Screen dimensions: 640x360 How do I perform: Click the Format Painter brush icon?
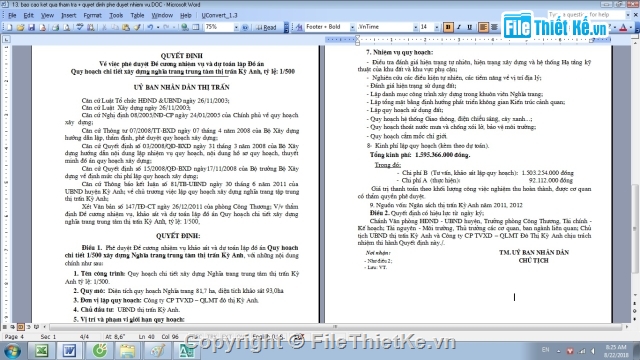pyautogui.click(x=137, y=27)
